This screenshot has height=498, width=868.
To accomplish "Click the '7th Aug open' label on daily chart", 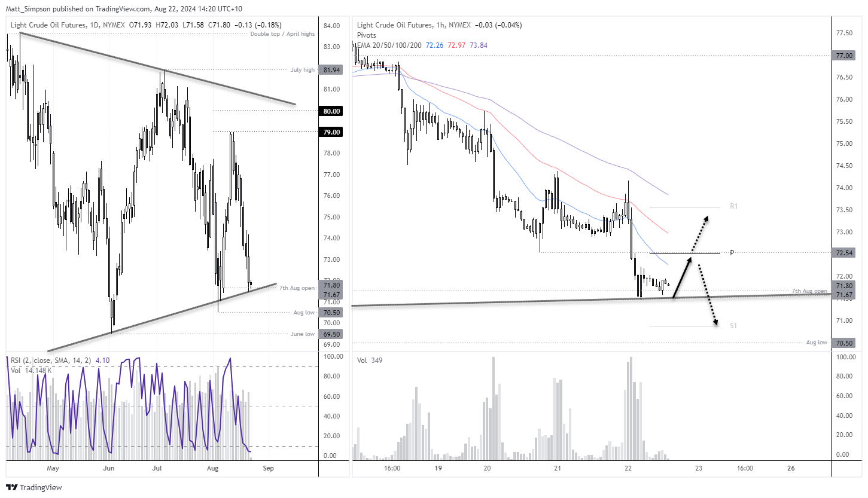I will coord(297,288).
